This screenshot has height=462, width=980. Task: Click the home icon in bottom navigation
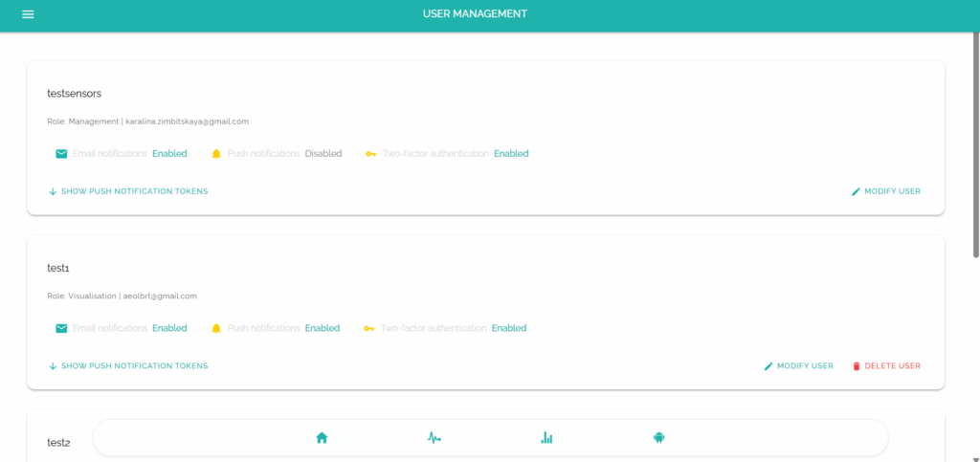tap(322, 438)
